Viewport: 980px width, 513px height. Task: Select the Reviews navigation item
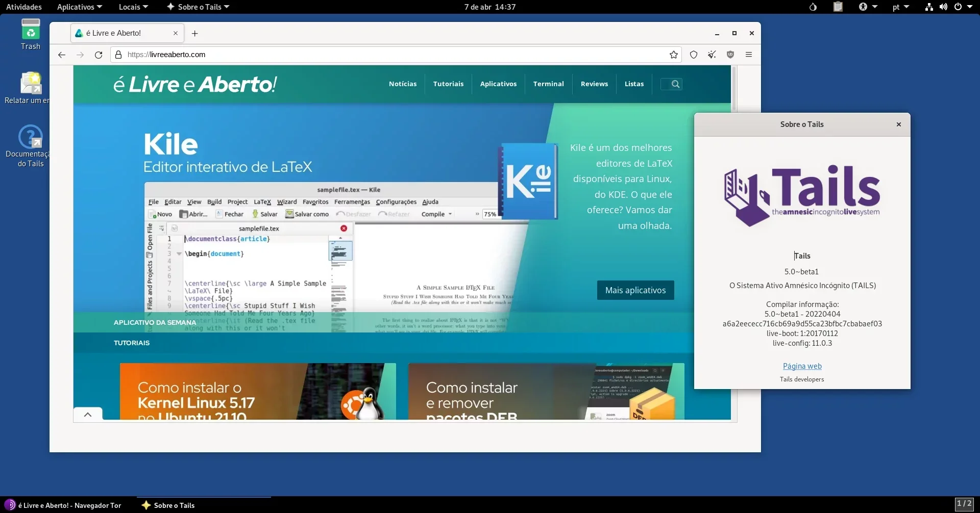[594, 84]
